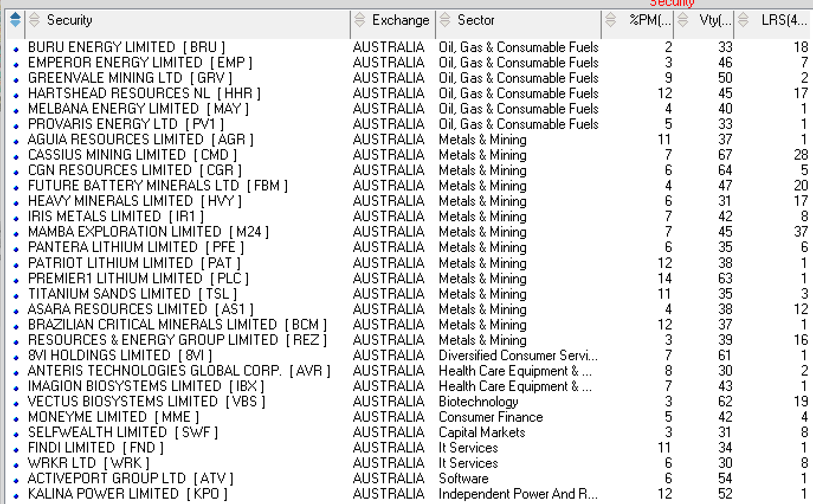Click LRS value 18 in BURU ENERGY row
This screenshot has height=504, width=813.
801,47
